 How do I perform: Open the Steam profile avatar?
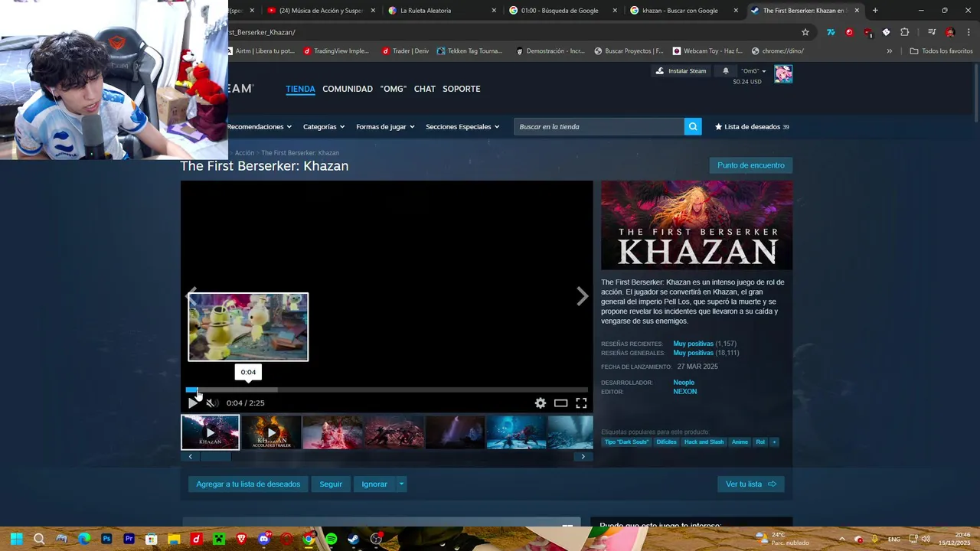click(782, 73)
